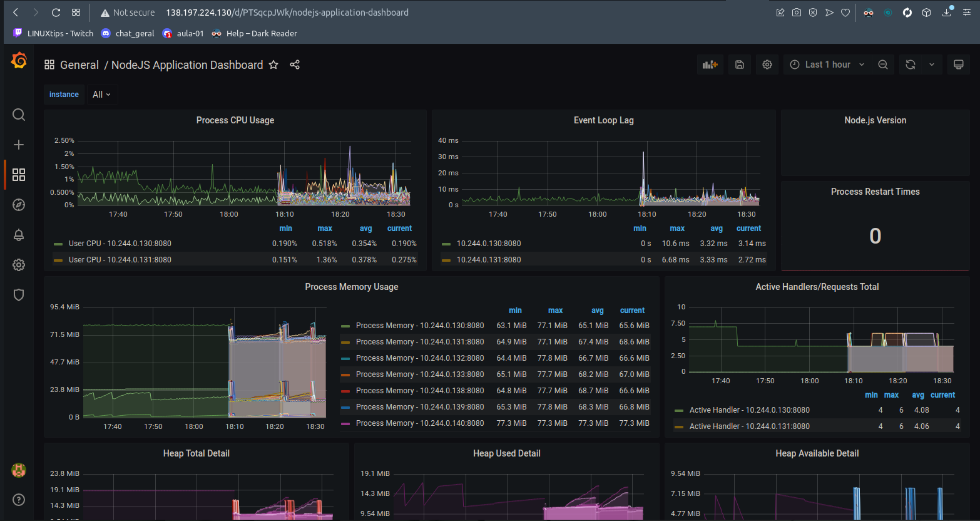Toggle Process Memory 10.244.0.138:8080 series
Image resolution: width=980 pixels, height=521 pixels.
pos(420,391)
